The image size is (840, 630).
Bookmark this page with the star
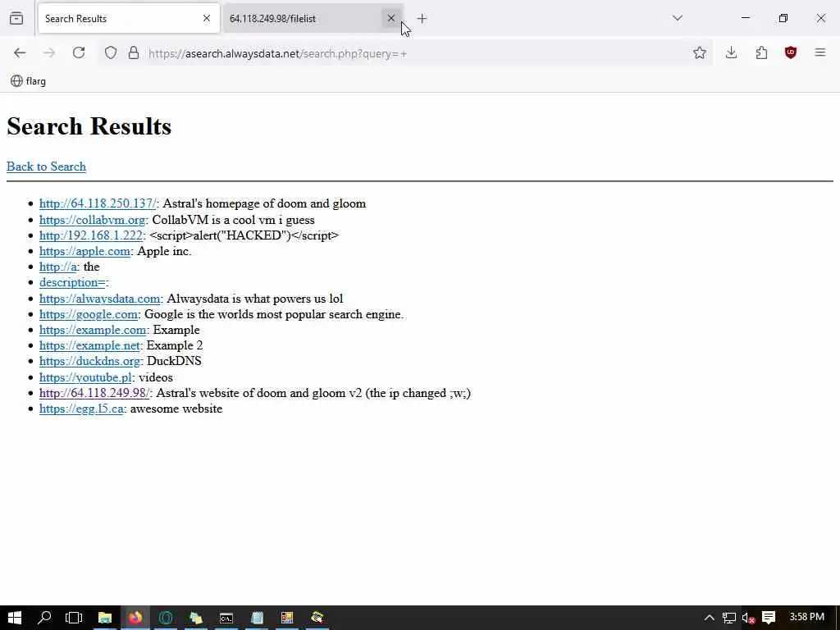700,52
